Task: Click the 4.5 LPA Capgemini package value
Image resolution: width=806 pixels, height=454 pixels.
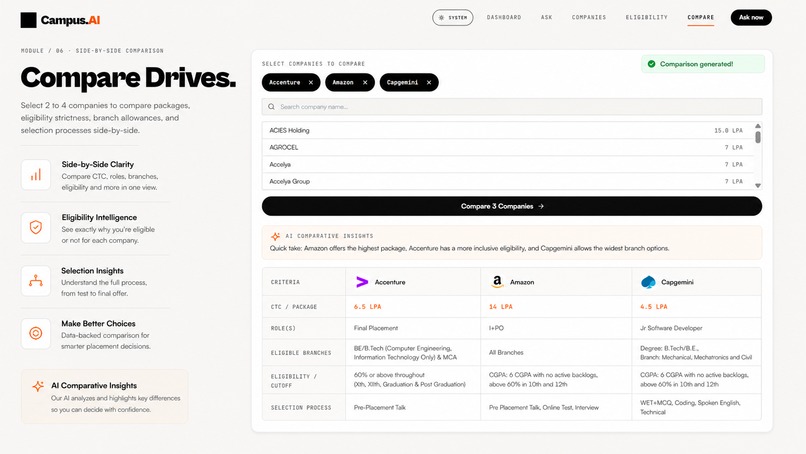Action: 653,307
